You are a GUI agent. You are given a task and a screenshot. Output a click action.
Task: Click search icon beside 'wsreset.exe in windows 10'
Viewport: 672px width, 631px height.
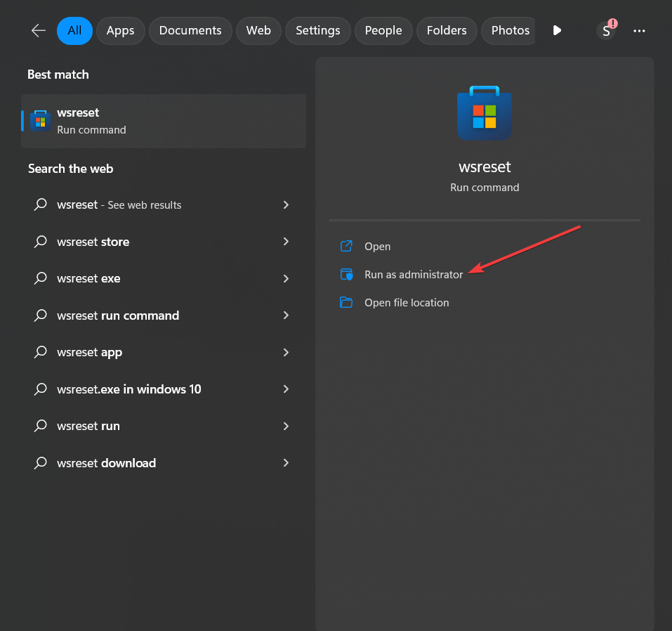click(x=40, y=389)
